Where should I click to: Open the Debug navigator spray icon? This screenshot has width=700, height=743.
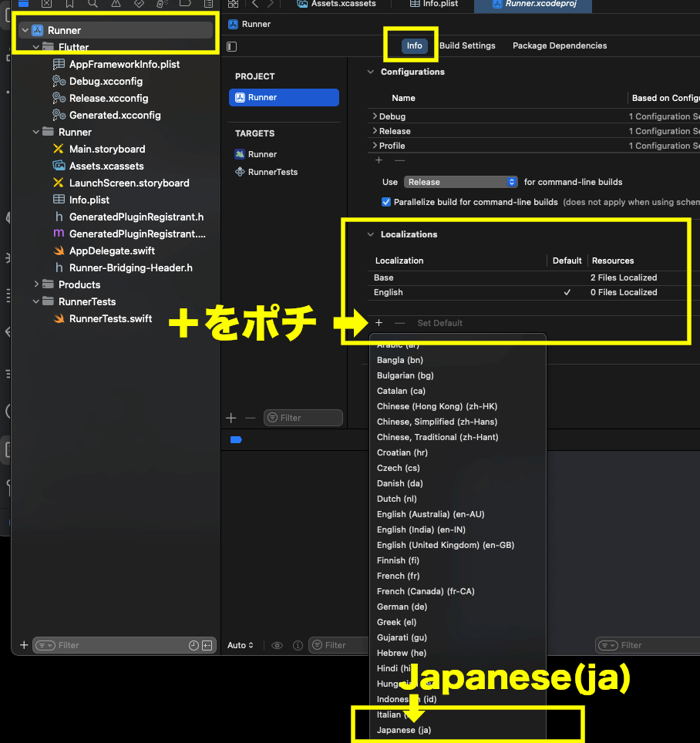162,4
